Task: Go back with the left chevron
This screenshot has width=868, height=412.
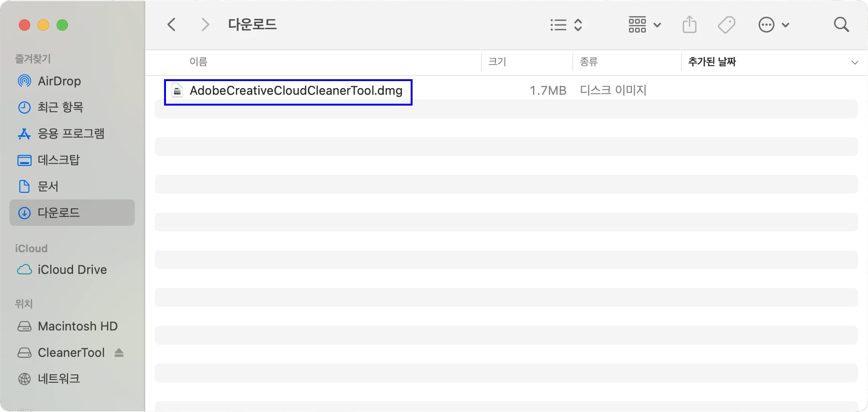Action: click(x=172, y=25)
